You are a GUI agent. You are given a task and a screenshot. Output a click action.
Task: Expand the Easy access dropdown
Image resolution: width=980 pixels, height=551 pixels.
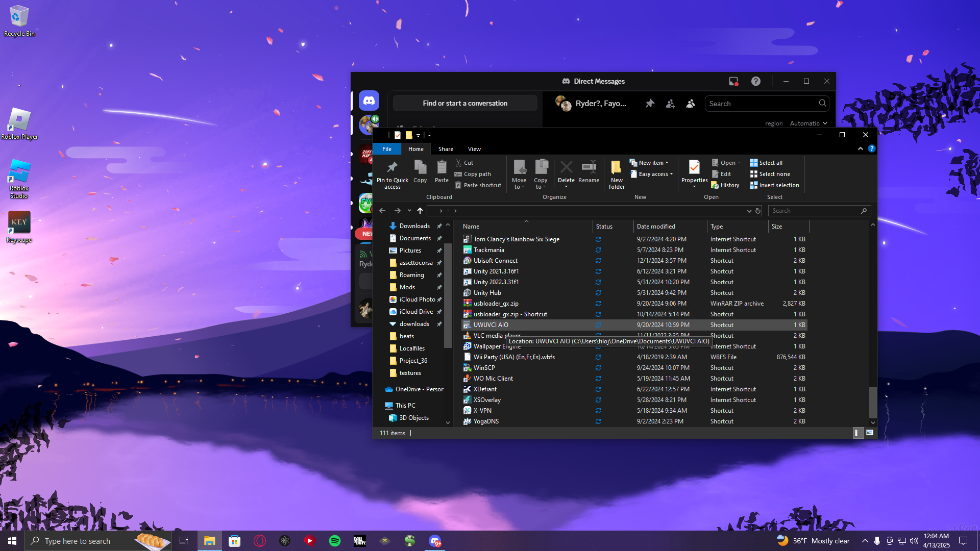coord(651,174)
